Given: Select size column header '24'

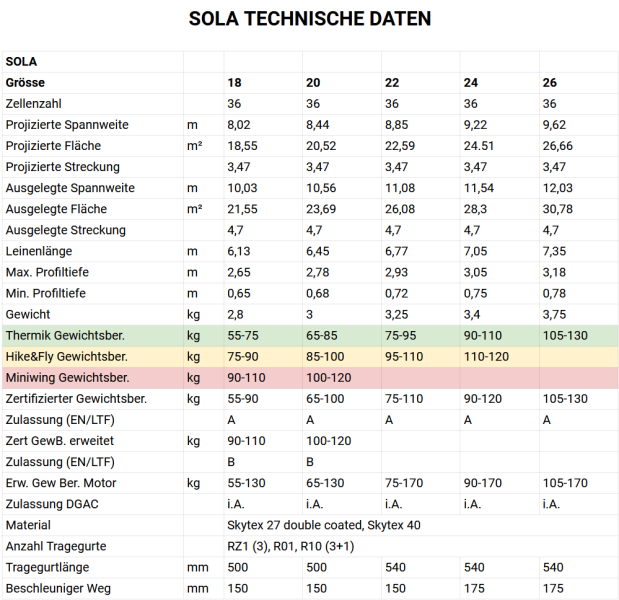Looking at the screenshot, I should [x=471, y=82].
